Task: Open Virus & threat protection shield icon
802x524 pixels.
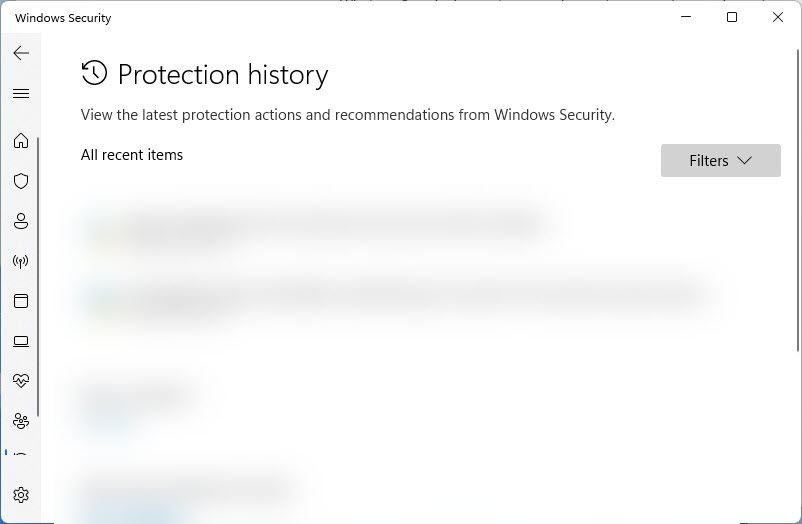Action: 21,181
